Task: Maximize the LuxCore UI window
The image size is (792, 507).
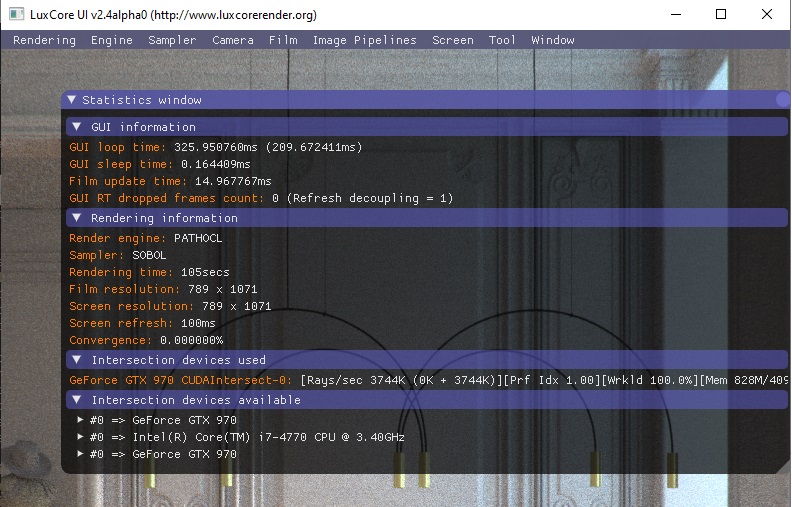Action: [x=721, y=14]
